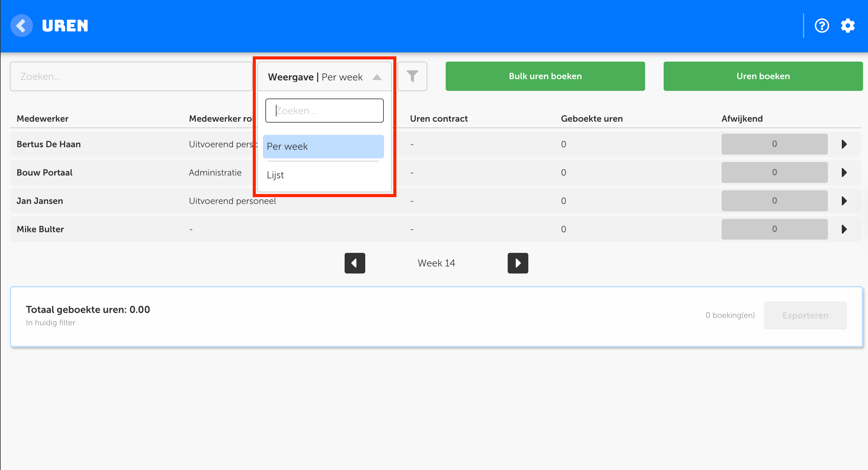The width and height of the screenshot is (868, 470).
Task: Click Totaal geboekte uren summary text
Action: click(x=88, y=310)
